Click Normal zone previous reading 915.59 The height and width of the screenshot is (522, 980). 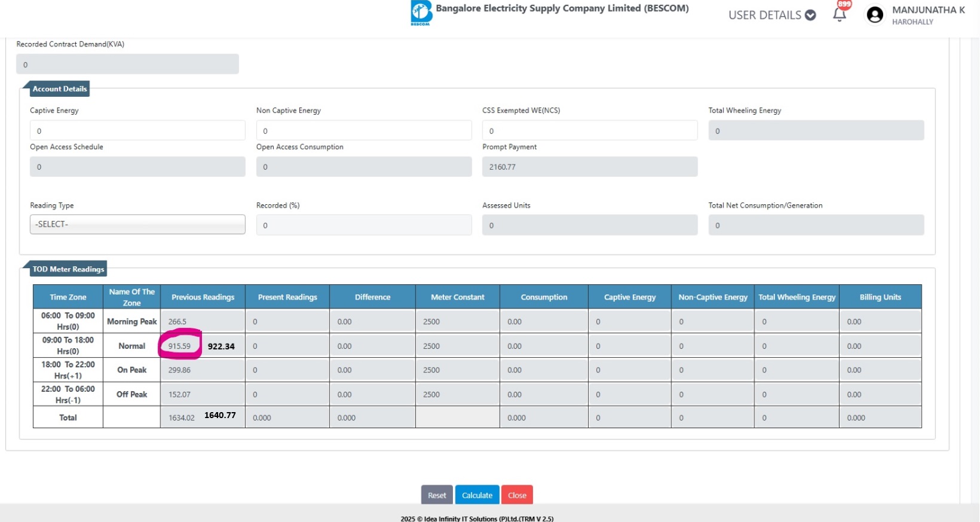click(179, 346)
